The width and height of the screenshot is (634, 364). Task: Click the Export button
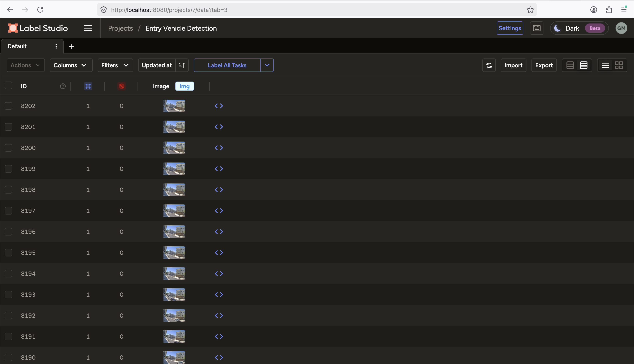tap(544, 65)
